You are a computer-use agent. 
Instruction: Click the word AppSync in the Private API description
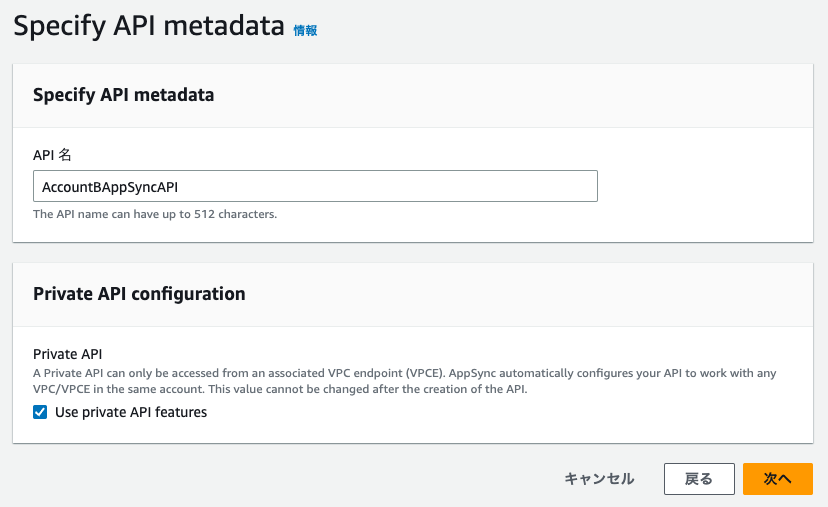pos(472,373)
